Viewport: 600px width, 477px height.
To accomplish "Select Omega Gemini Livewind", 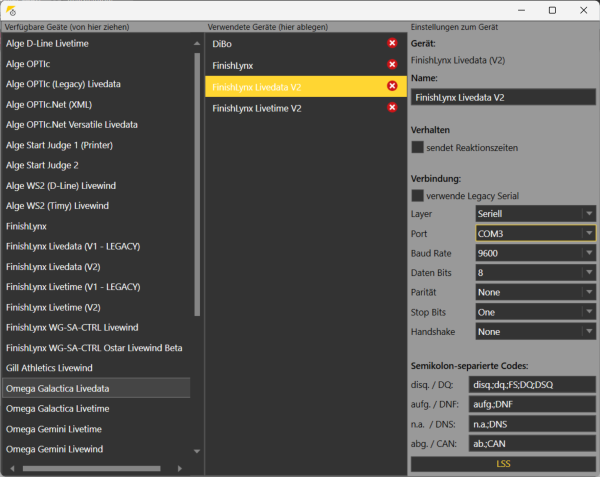I will [x=96, y=449].
